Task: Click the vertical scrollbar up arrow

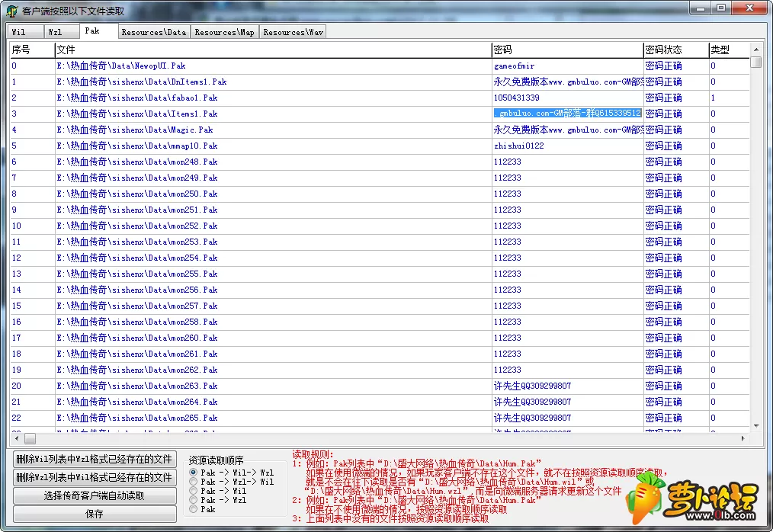Action: [x=755, y=50]
